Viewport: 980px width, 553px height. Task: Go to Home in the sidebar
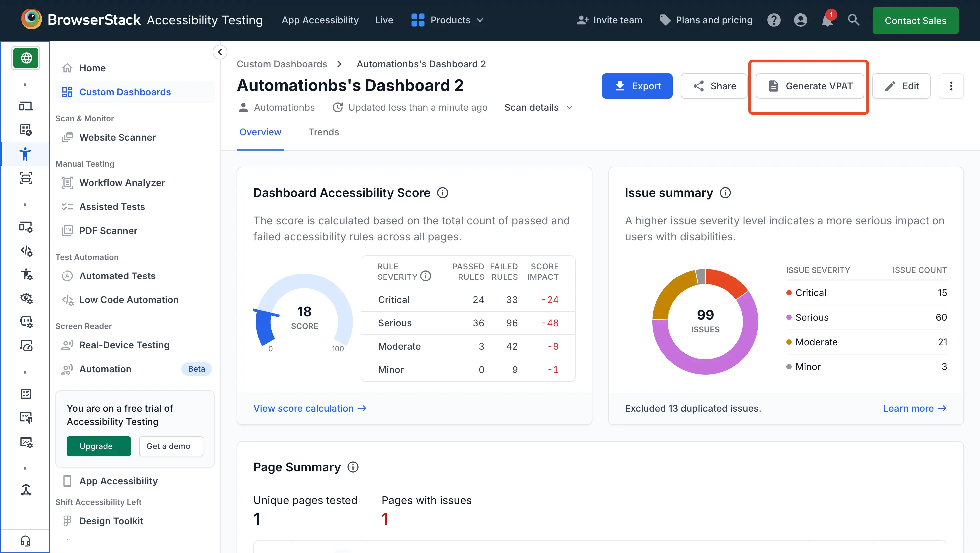tap(135, 68)
